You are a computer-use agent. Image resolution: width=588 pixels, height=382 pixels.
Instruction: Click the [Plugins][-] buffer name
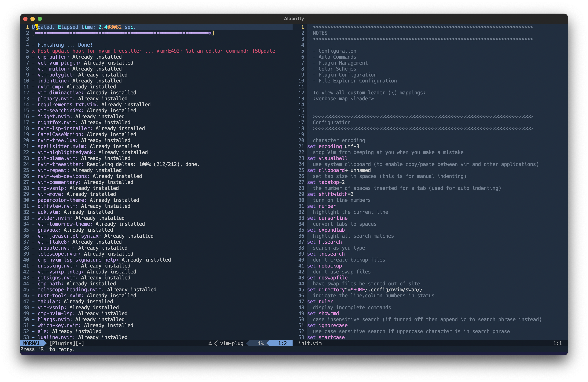coord(66,343)
